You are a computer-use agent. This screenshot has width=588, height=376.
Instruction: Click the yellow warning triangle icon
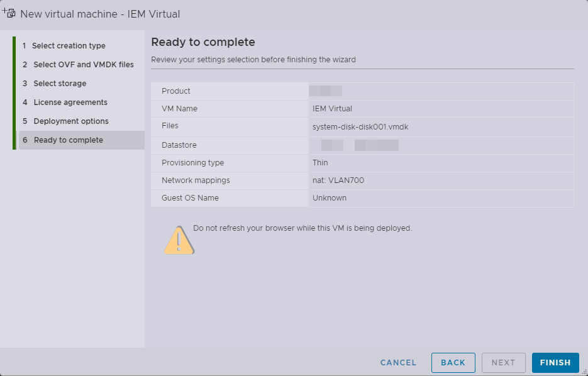178,238
